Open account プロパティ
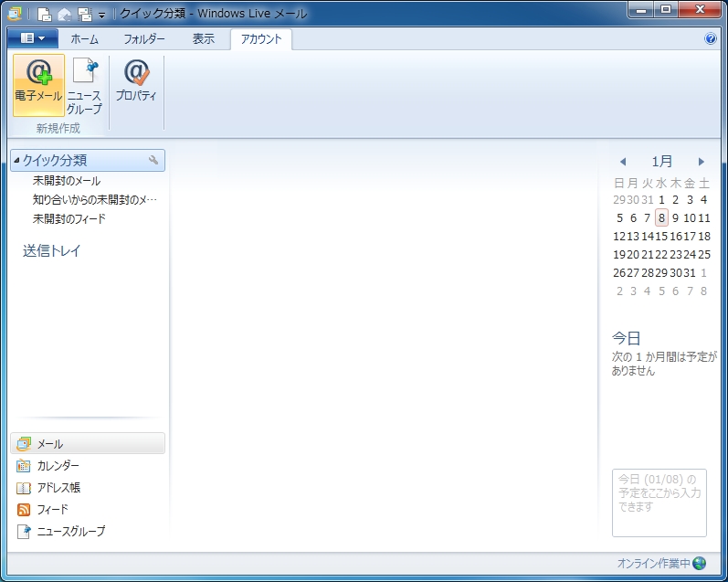The width and height of the screenshot is (728, 582). pos(136,79)
